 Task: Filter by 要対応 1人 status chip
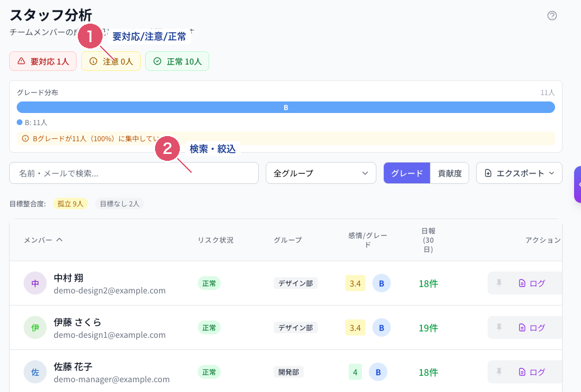(43, 61)
